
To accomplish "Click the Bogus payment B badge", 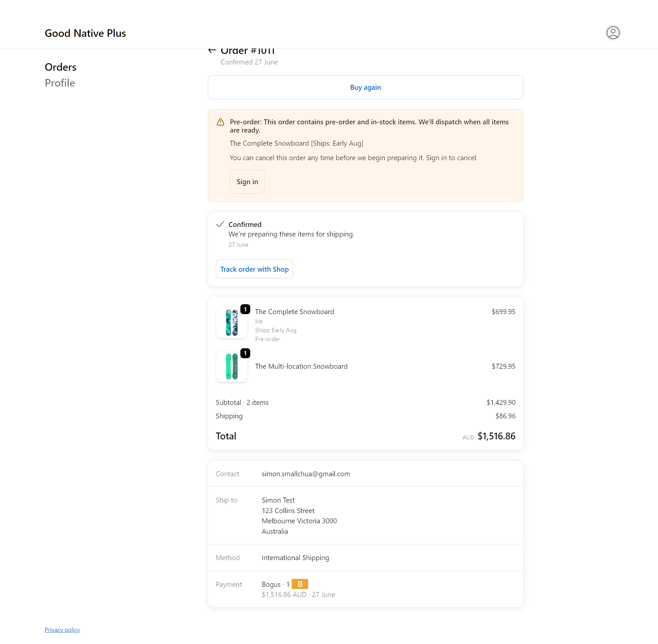I will 300,584.
